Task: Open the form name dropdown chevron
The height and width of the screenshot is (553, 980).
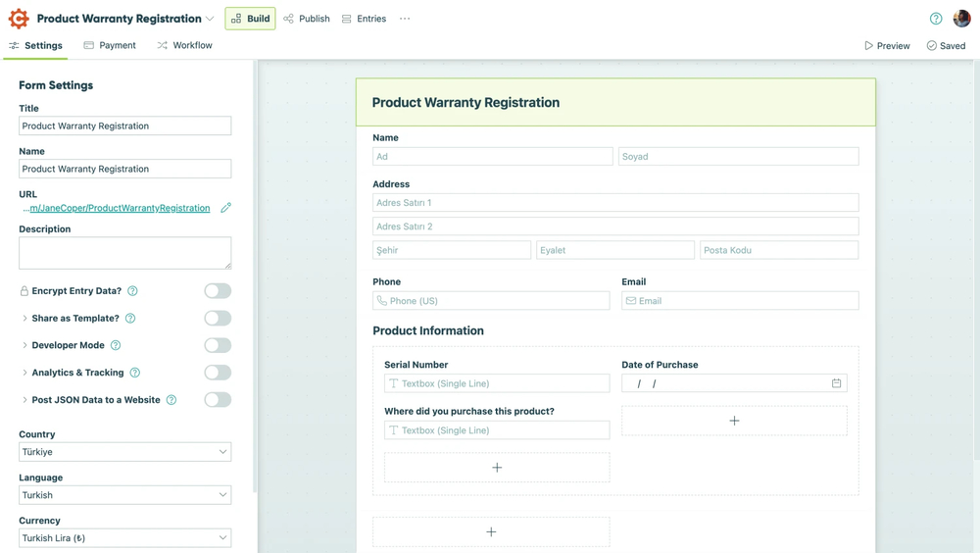Action: point(210,19)
